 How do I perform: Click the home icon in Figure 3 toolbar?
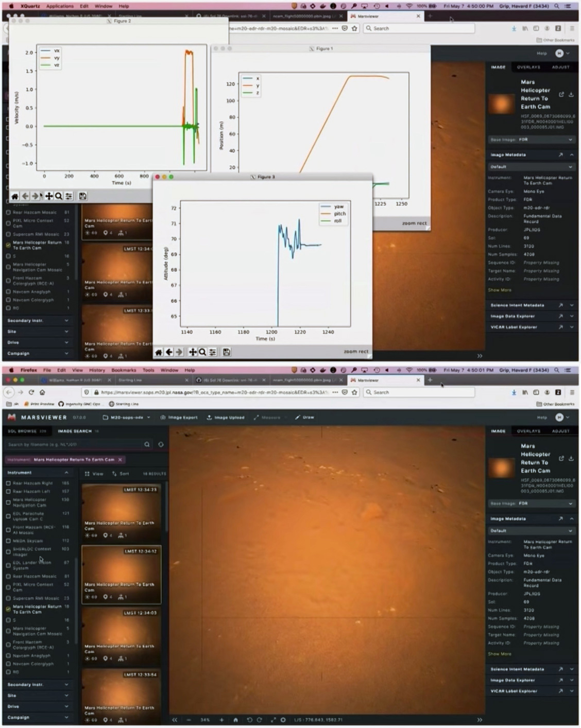pyautogui.click(x=159, y=352)
